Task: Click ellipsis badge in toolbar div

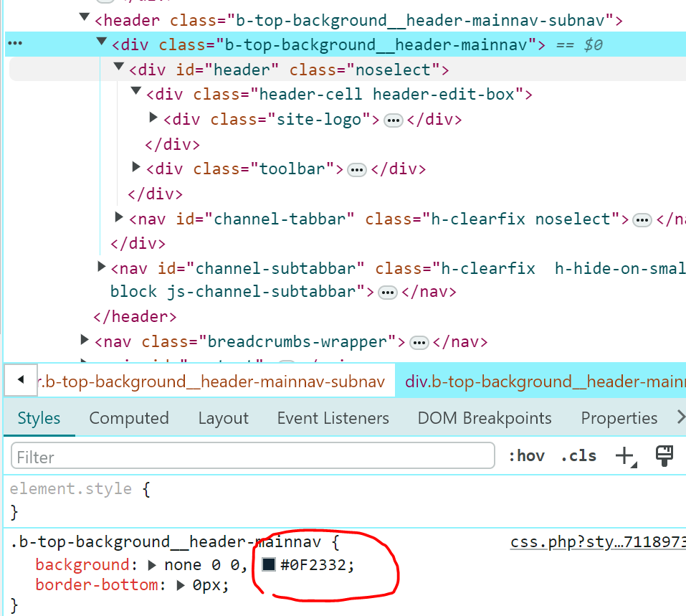Action: [x=357, y=170]
